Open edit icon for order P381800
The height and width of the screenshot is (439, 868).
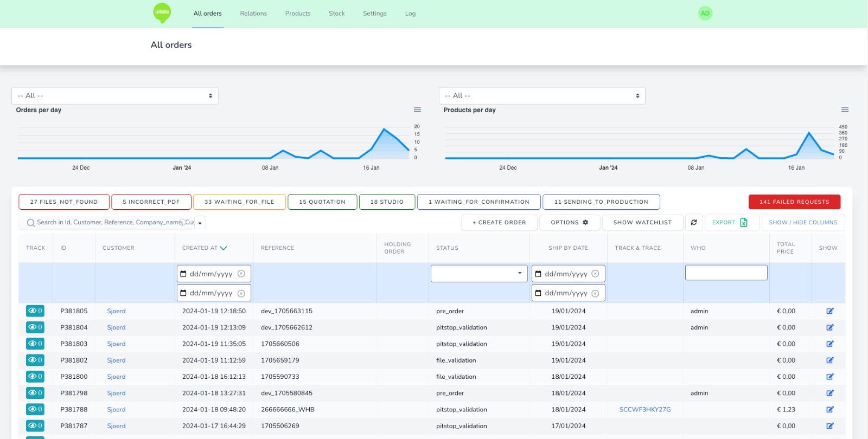click(x=830, y=377)
